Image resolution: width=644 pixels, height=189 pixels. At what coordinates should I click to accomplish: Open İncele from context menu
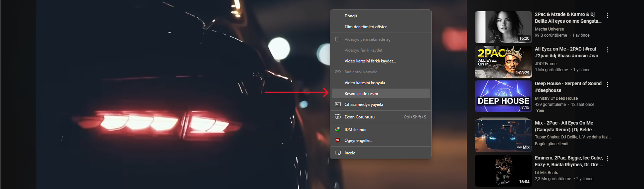381,153
